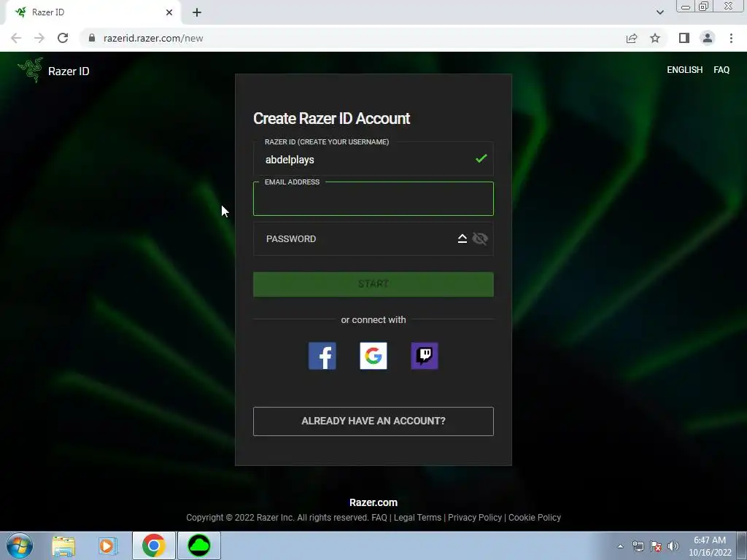The width and height of the screenshot is (747, 560).
Task: Click the Razer ID header text
Action: 69,71
